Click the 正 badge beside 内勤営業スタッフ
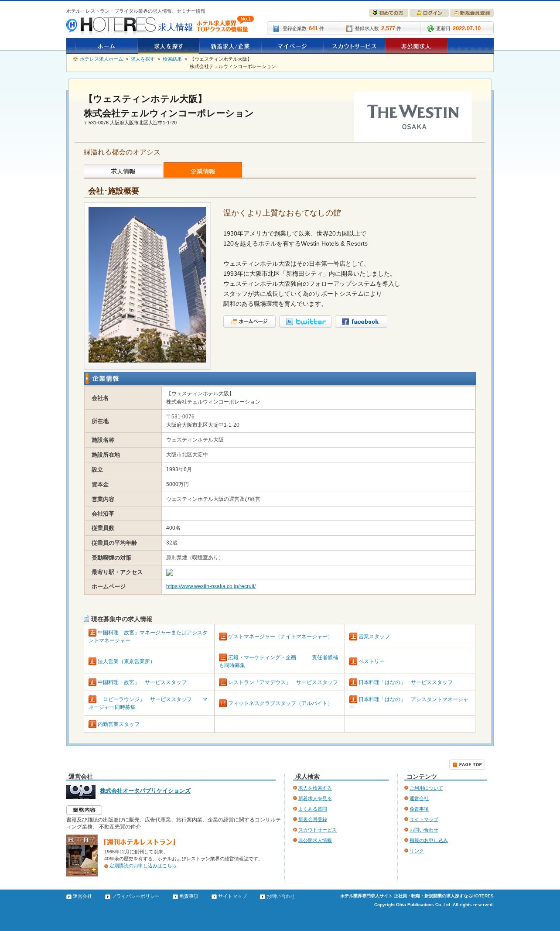This screenshot has height=931, width=560. click(92, 724)
